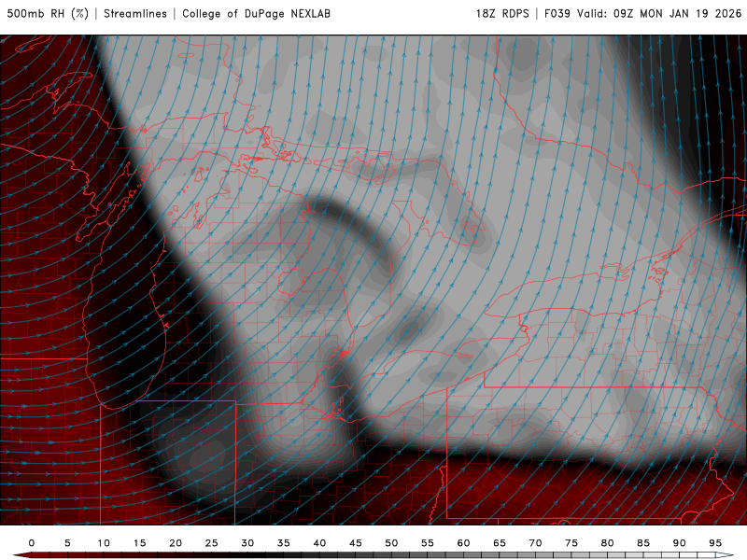Click the "55" color scale label
Viewport: 747px width, 560px height.
coord(428,543)
